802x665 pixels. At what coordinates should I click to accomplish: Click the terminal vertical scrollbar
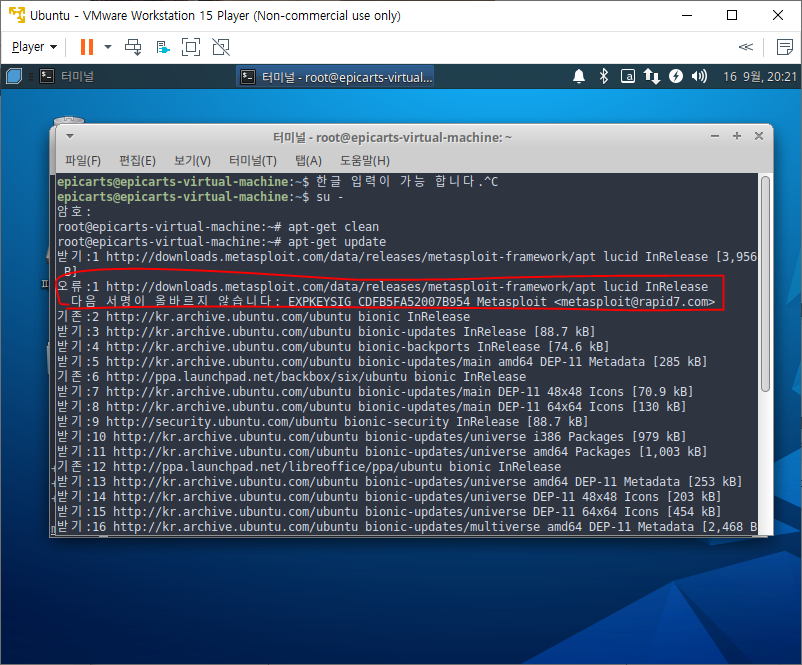pos(765,284)
